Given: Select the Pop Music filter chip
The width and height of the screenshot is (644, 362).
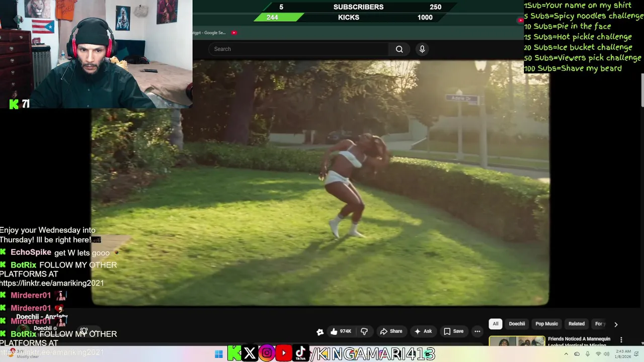Looking at the screenshot, I should point(546,324).
